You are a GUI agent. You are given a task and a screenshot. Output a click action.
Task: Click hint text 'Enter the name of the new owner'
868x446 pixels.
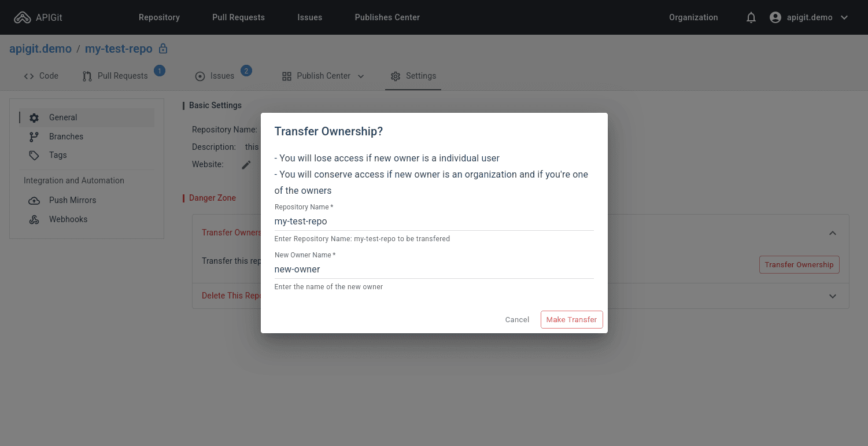click(x=328, y=287)
